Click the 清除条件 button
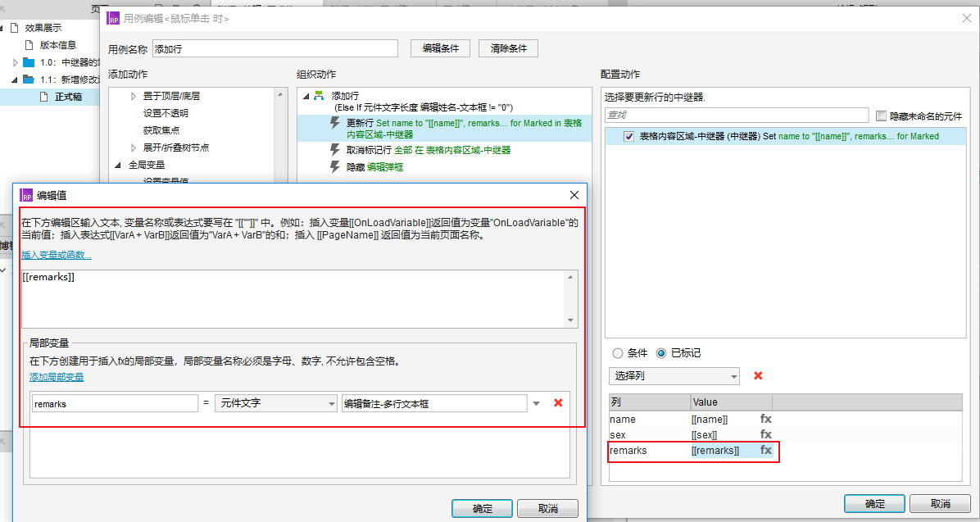Viewport: 980px width, 522px height. click(x=508, y=48)
